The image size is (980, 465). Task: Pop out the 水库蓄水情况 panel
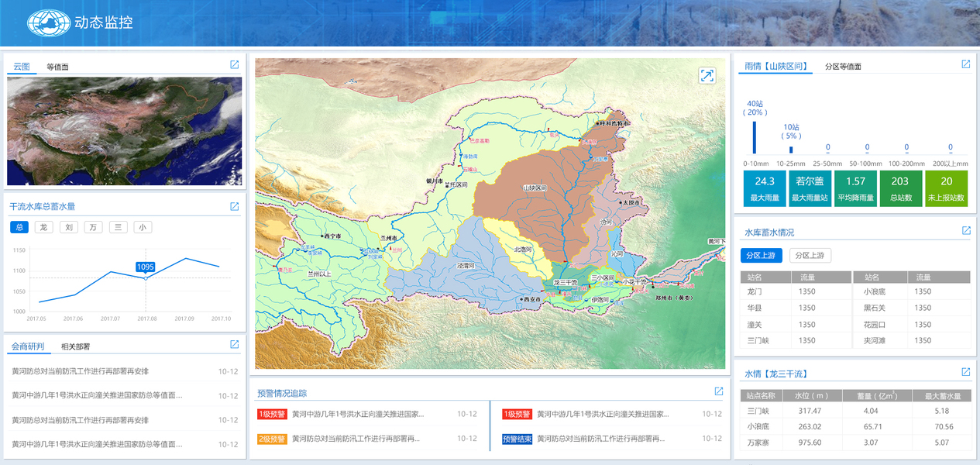[966, 231]
